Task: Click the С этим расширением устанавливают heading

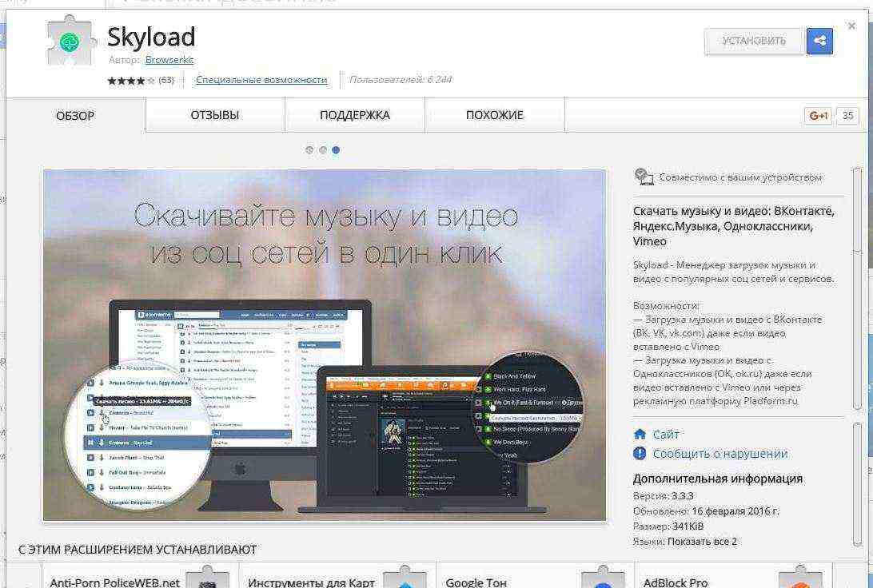Action: click(x=138, y=550)
